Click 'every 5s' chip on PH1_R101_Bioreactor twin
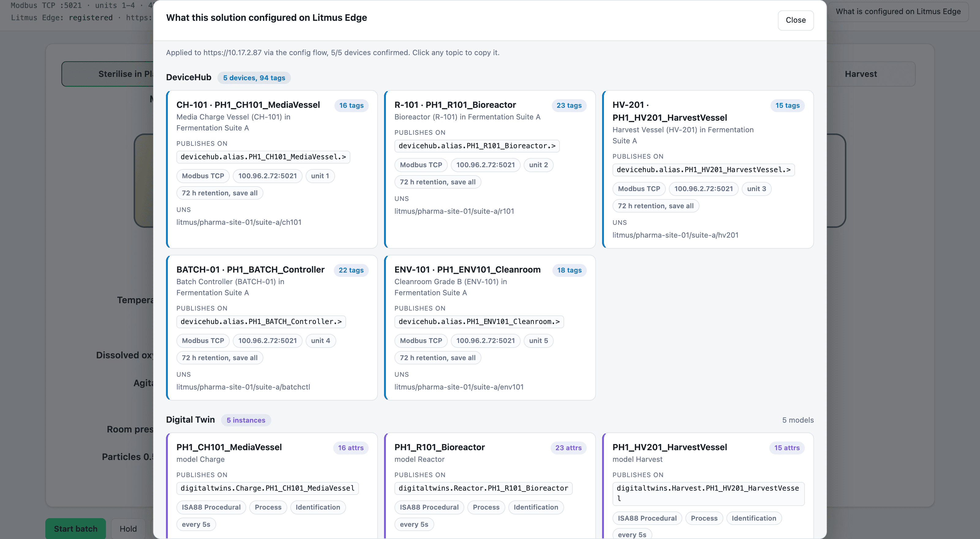980x539 pixels. coord(414,524)
